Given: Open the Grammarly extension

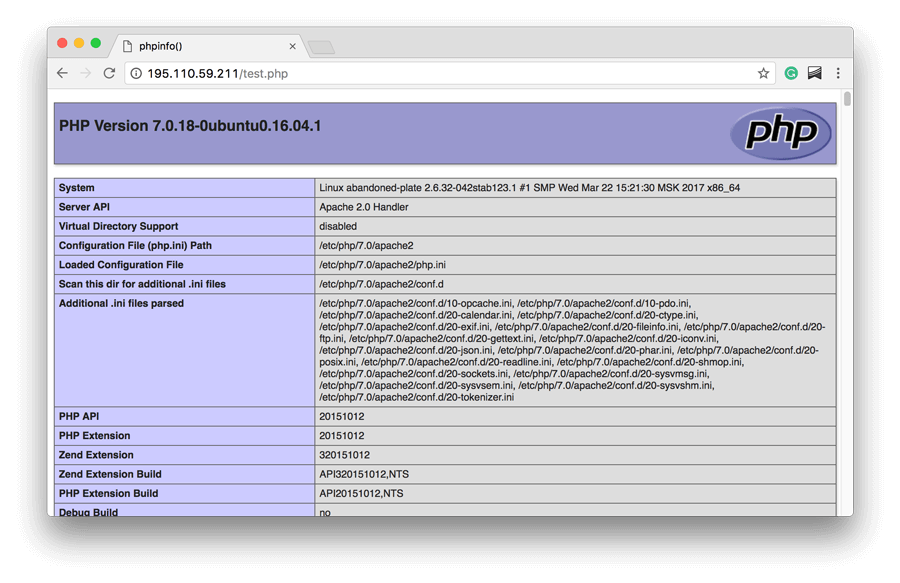Looking at the screenshot, I should (790, 73).
